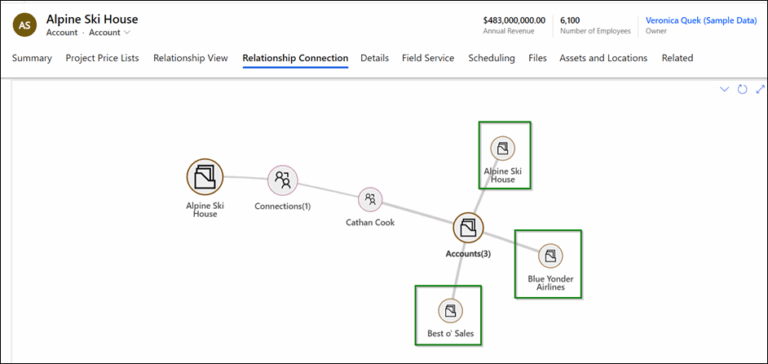768x364 pixels.
Task: Open the Project Price Lists tab
Action: pos(102,58)
